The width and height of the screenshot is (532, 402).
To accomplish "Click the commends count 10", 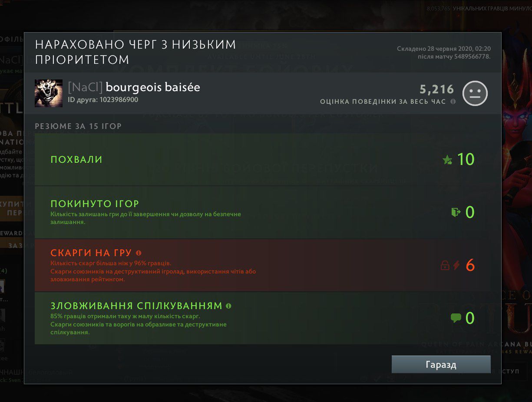I will pyautogui.click(x=466, y=159).
